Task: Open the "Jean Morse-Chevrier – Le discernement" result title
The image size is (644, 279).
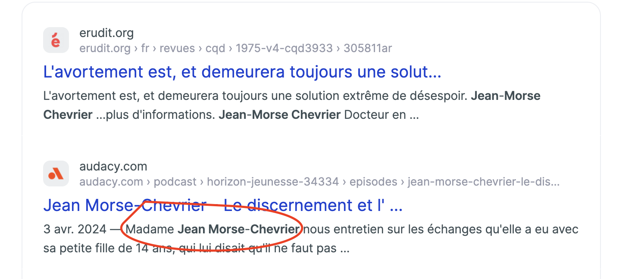Action: [223, 205]
